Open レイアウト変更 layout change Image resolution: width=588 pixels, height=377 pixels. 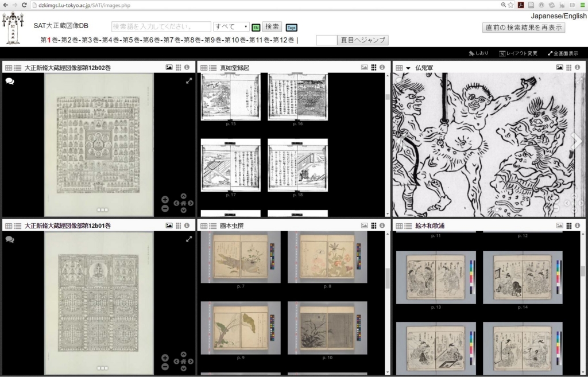pos(519,53)
